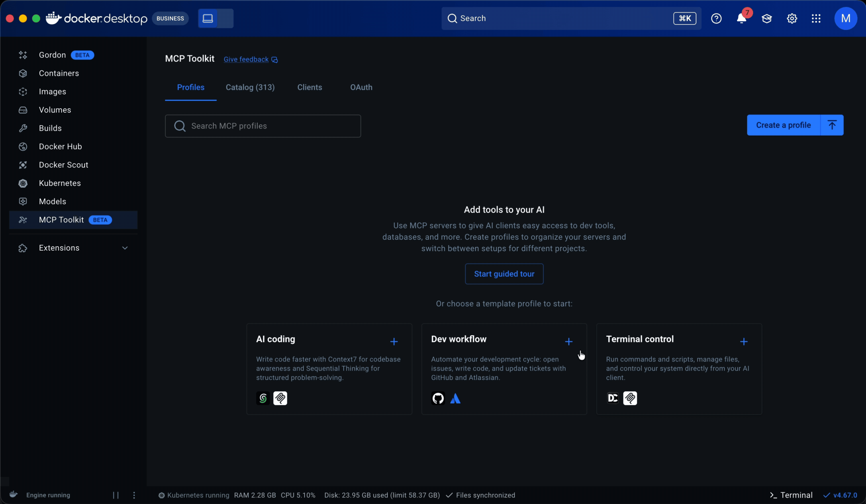Click the import profile arrow icon
Screen dimensions: 866x504
coord(832,125)
